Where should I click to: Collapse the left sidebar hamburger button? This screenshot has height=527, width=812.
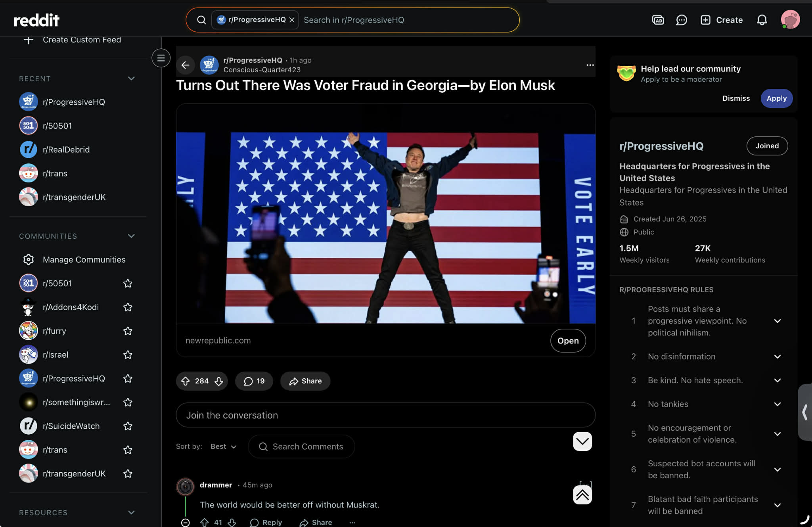pos(161,58)
